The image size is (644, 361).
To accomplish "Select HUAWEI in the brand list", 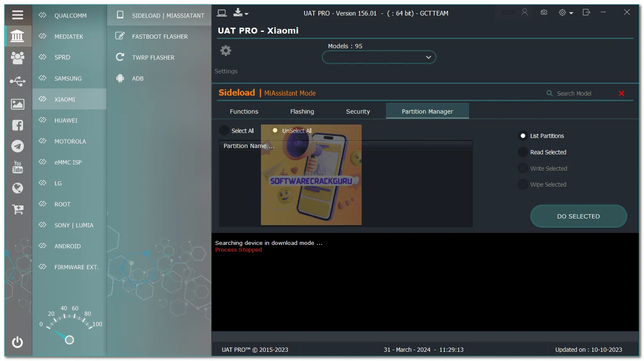I will click(x=70, y=120).
